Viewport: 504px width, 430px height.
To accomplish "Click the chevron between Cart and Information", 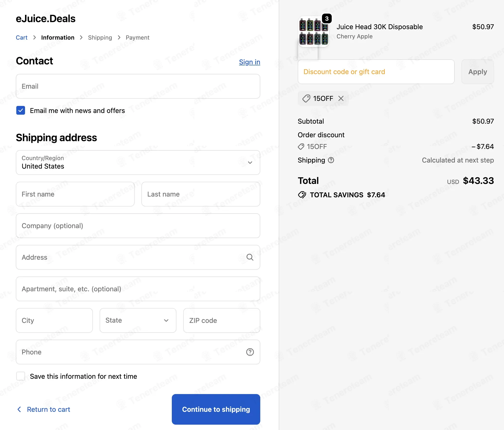I will (x=34, y=37).
